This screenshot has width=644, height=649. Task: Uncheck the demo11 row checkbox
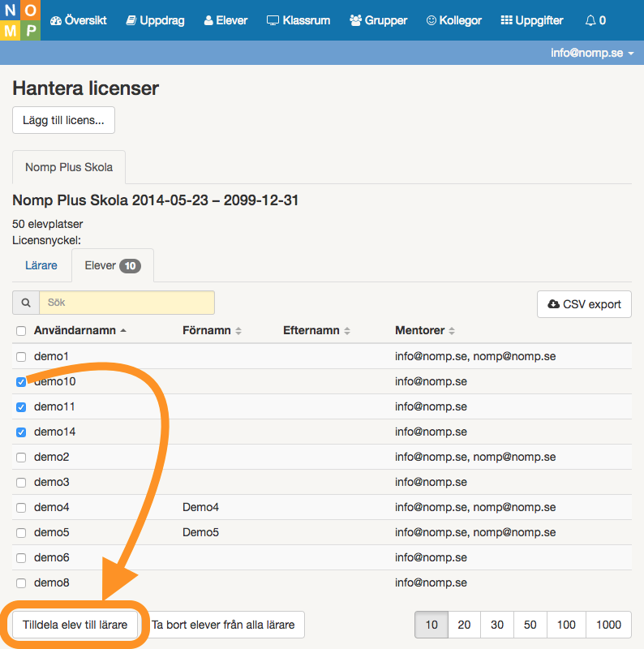pos(21,407)
